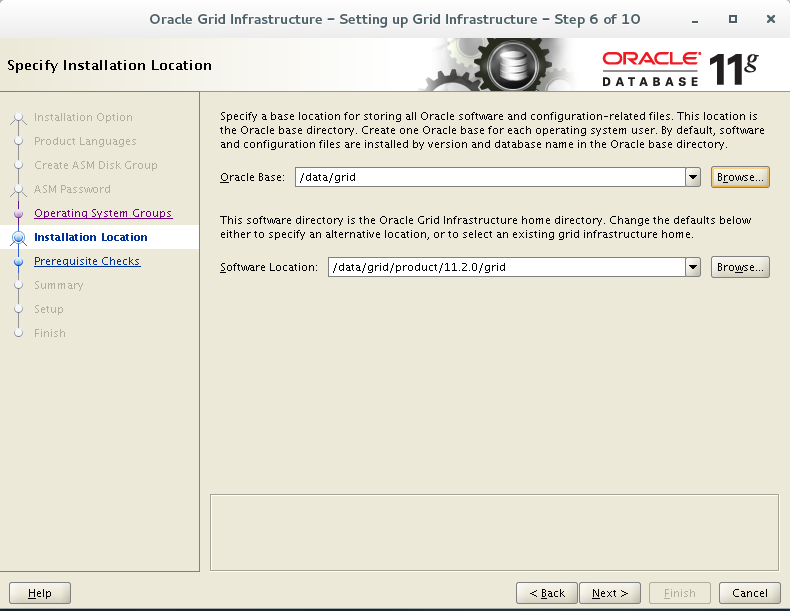Close the installer window
The image size is (790, 611).
771,19
